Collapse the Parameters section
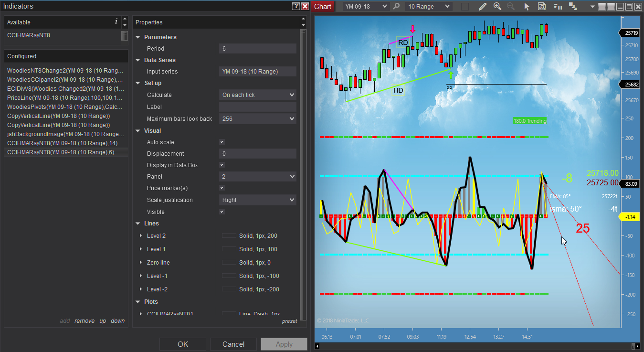The height and width of the screenshot is (352, 644). point(138,37)
